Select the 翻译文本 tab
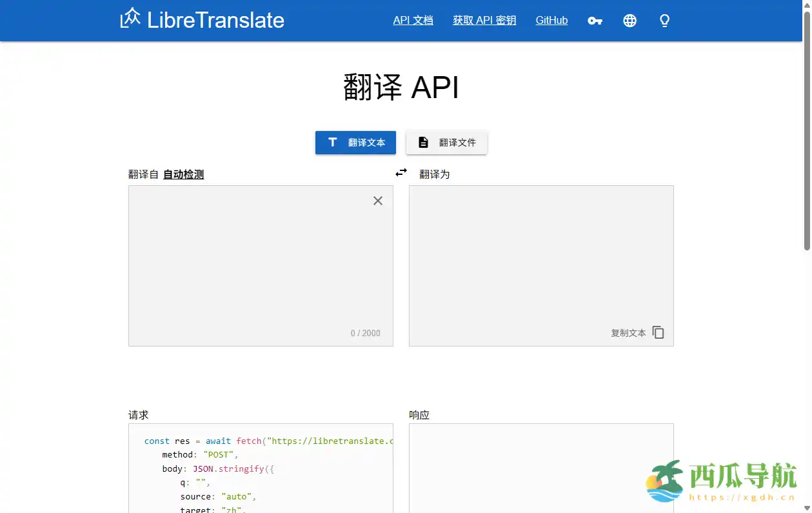This screenshot has height=513, width=812. click(355, 142)
